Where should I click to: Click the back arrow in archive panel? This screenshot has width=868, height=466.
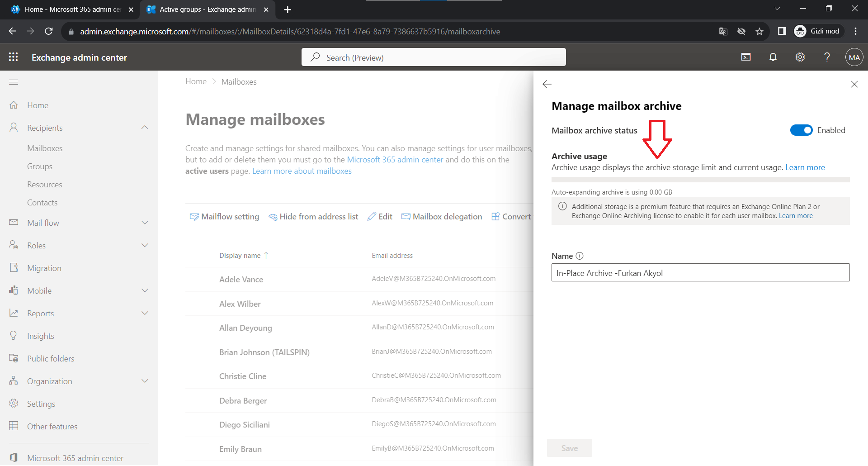pyautogui.click(x=547, y=84)
